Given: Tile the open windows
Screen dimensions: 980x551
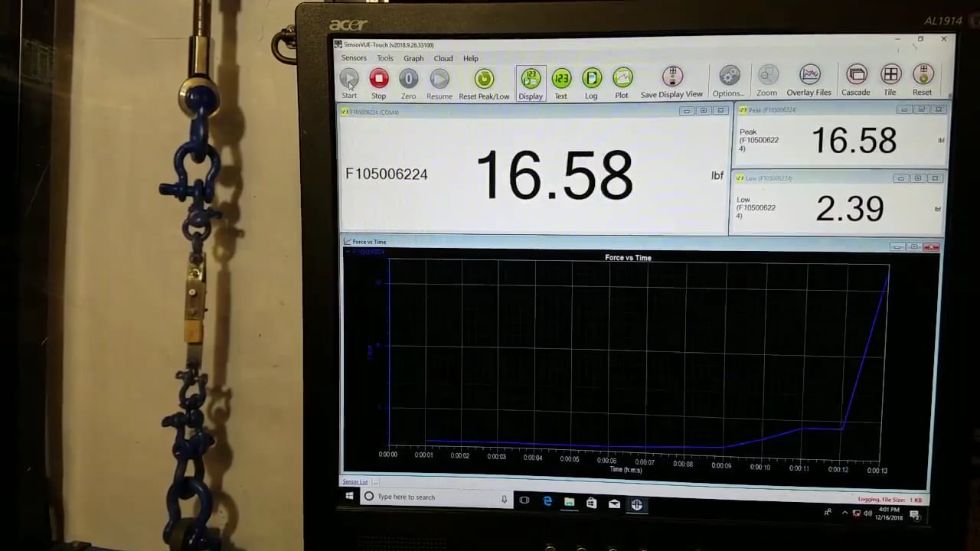Looking at the screenshot, I should (890, 80).
